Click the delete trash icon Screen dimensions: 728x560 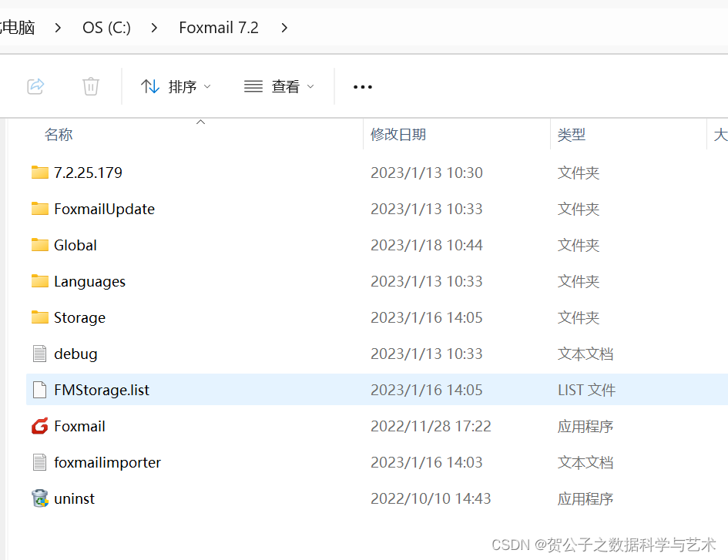point(91,86)
